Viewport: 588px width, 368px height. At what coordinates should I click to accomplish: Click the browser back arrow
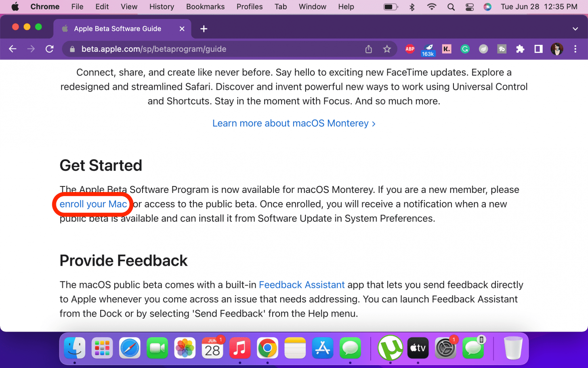13,49
